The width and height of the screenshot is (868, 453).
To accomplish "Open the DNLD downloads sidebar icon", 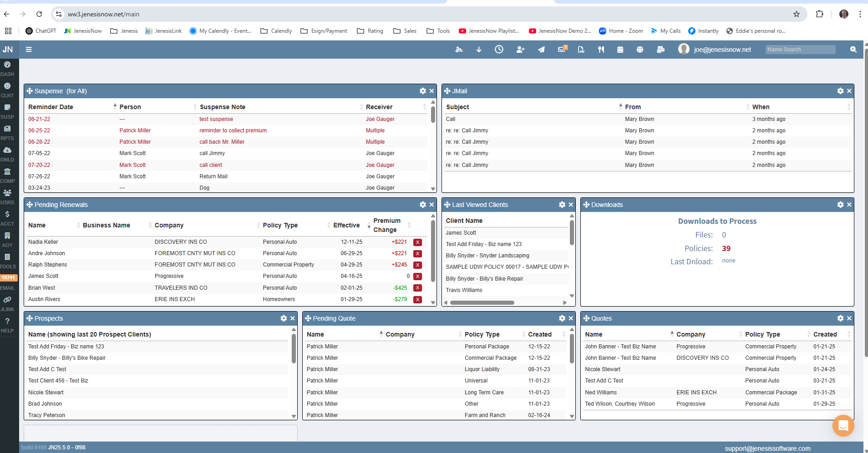I will click(x=7, y=154).
